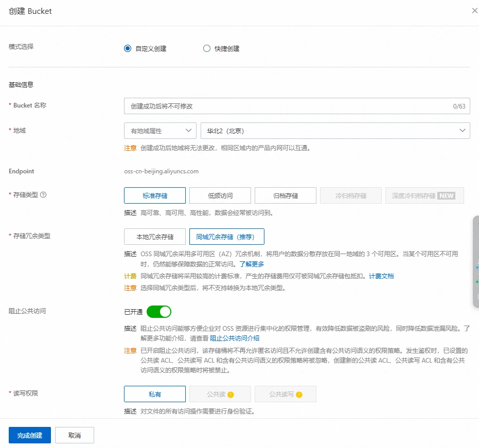Image resolution: width=479 pixels, height=448 pixels.
Task: Click the warning icon on 公共读写 option
Action: point(299,395)
